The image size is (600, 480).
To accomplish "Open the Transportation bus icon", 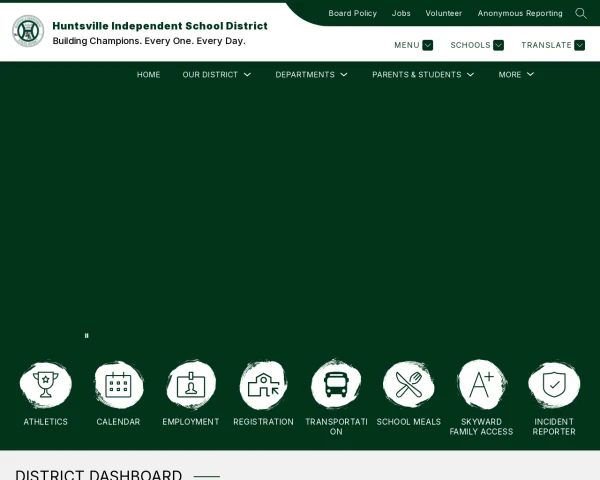I will pyautogui.click(x=336, y=385).
